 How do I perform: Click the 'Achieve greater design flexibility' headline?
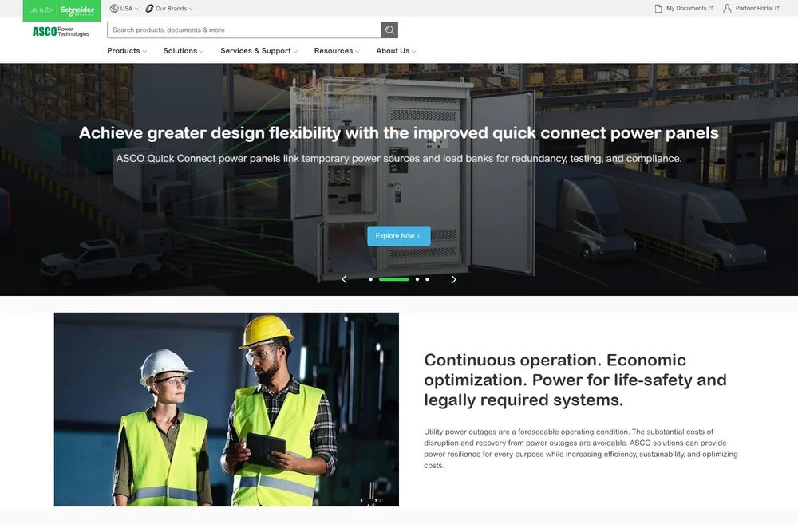tap(398, 132)
